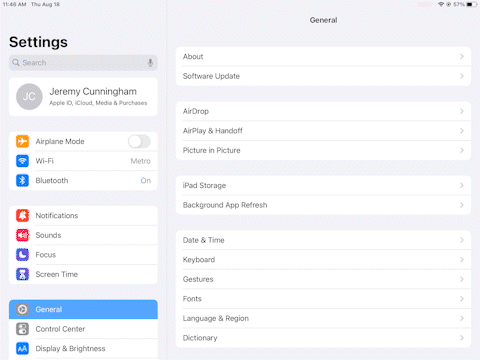Open AirPlay & Handoff chevron
The height and width of the screenshot is (360, 480).
point(462,131)
